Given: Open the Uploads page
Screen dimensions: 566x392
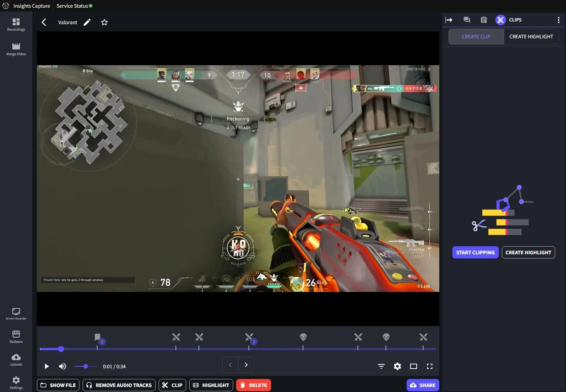Looking at the screenshot, I should coord(16,359).
